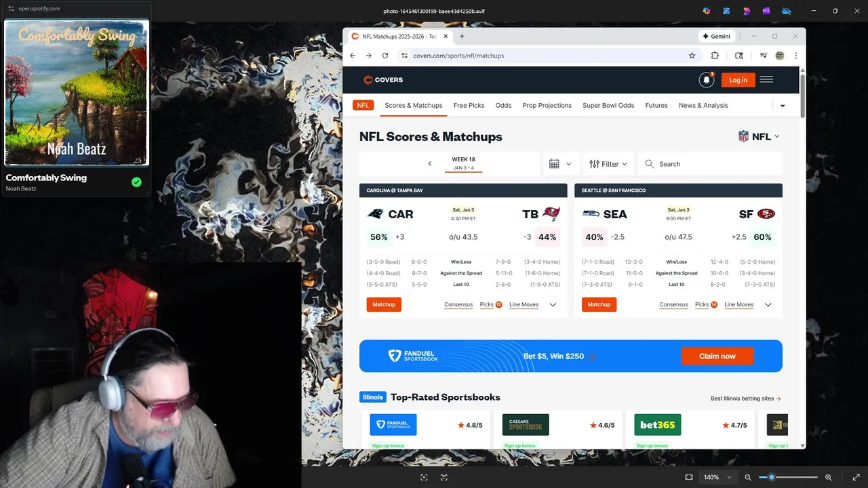Screen dimensions: 868x488
Task: Open the Odds tab
Action: click(503, 105)
